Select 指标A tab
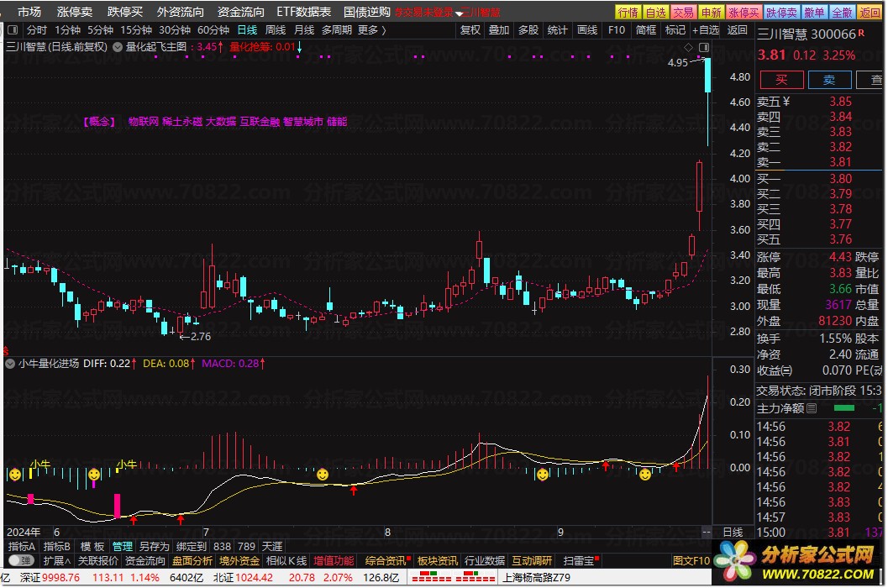 (x=22, y=547)
